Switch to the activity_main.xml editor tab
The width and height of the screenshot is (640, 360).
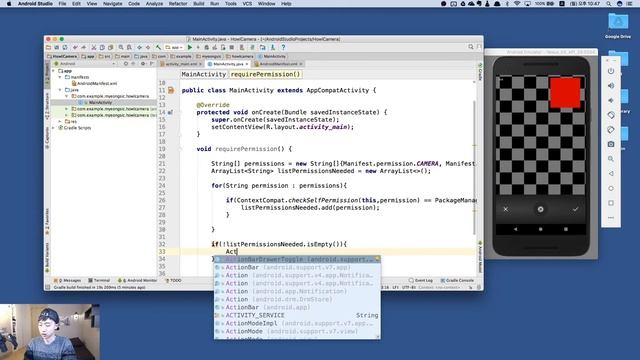click(181, 64)
